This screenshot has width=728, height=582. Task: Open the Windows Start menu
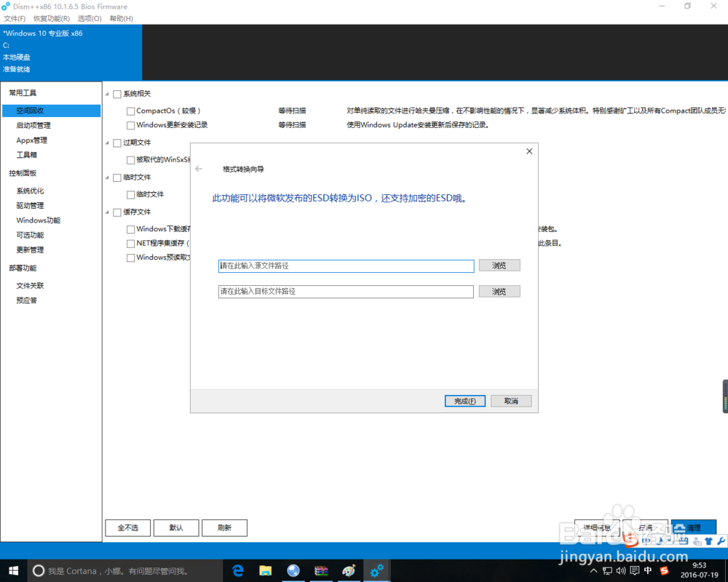pyautogui.click(x=13, y=570)
